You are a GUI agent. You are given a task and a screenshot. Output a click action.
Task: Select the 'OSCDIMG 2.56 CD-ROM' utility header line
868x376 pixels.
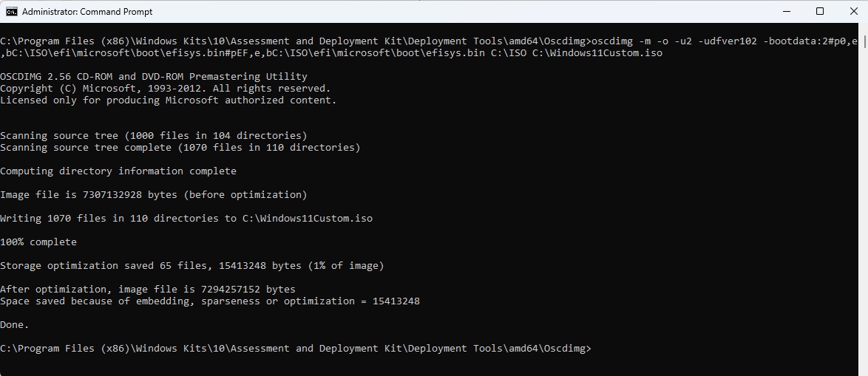[x=153, y=76]
